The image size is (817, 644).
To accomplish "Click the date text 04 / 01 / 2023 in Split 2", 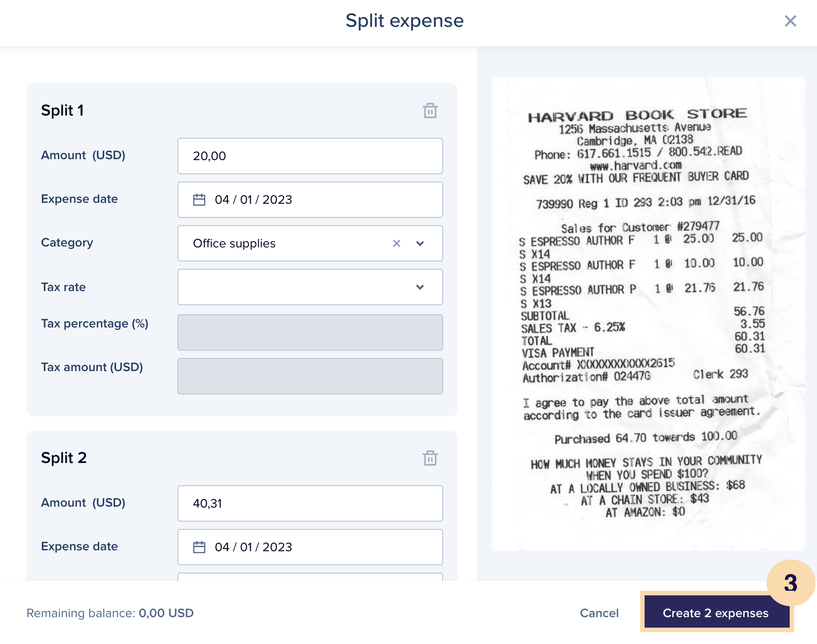I will point(253,547).
